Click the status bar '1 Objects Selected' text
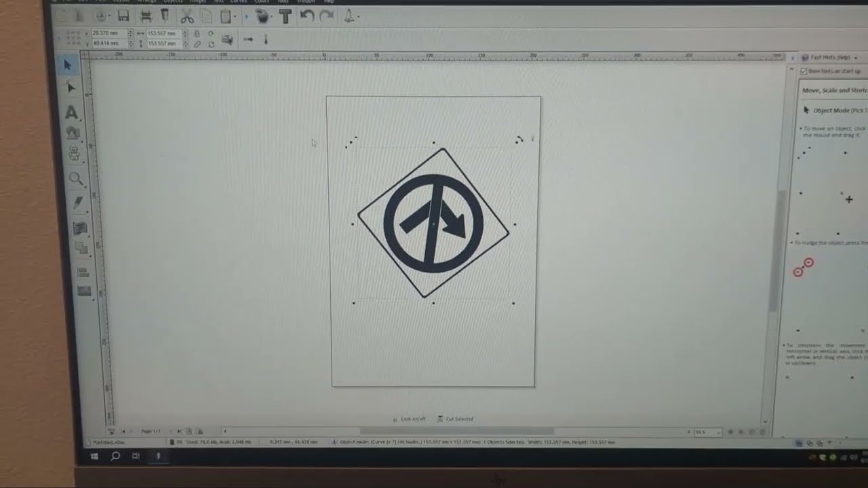Image resolution: width=868 pixels, height=488 pixels. pos(504,442)
